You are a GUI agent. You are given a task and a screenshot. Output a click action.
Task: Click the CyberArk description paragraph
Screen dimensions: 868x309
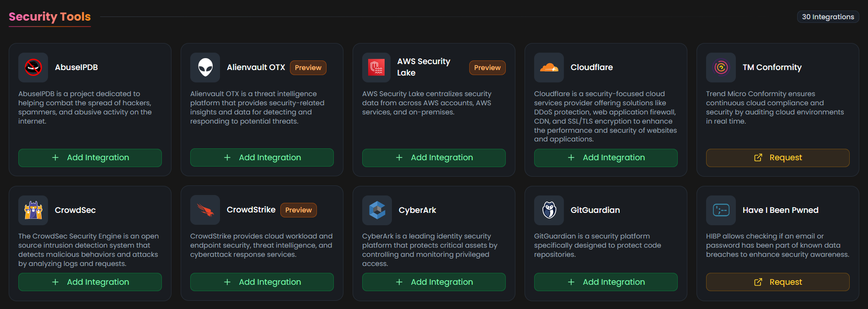(430, 250)
